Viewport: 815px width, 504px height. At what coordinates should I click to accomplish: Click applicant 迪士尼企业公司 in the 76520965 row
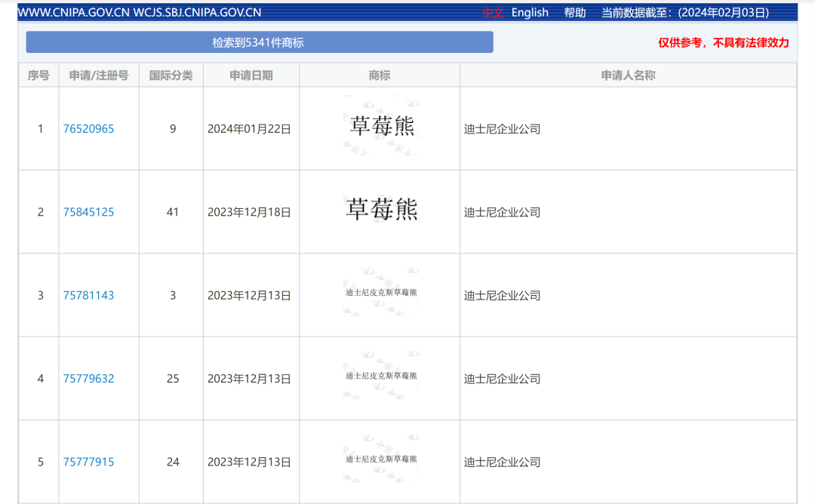(x=502, y=129)
